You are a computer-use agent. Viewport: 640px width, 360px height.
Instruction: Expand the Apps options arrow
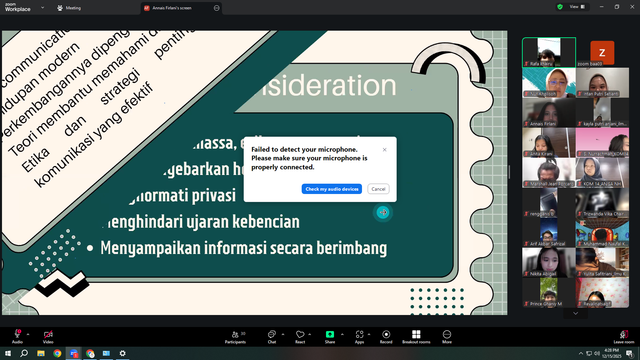tap(369, 334)
